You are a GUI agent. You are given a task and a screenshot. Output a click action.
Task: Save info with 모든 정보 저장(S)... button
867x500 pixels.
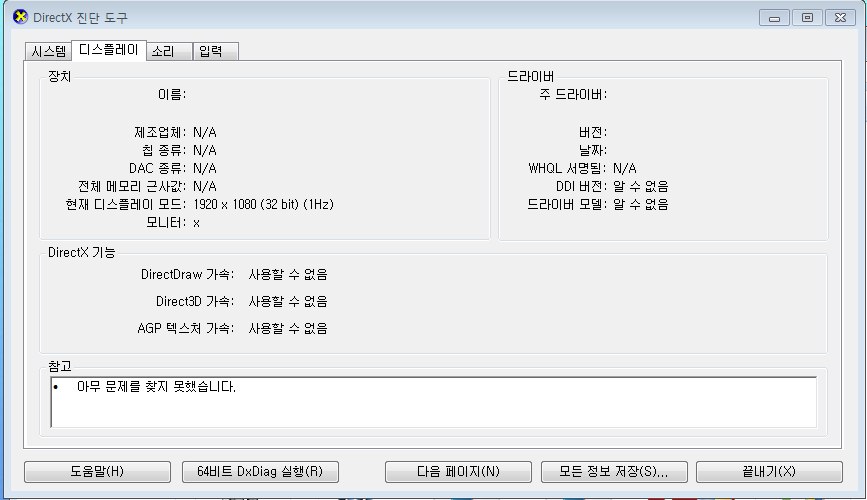[614, 471]
